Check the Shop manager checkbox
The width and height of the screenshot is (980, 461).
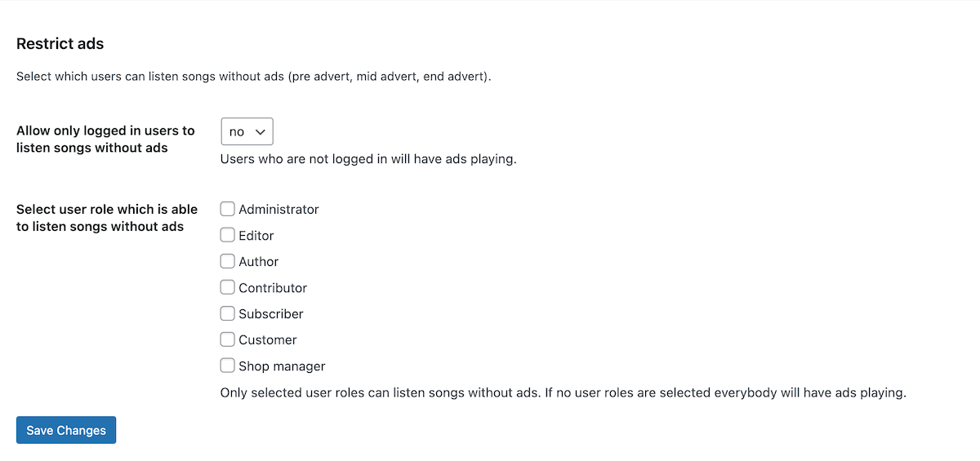228,366
